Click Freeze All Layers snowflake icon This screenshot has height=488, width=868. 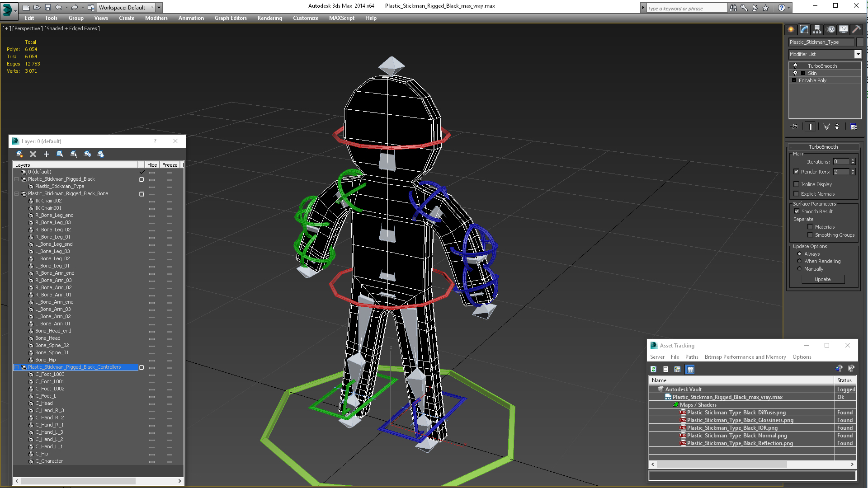(x=101, y=154)
